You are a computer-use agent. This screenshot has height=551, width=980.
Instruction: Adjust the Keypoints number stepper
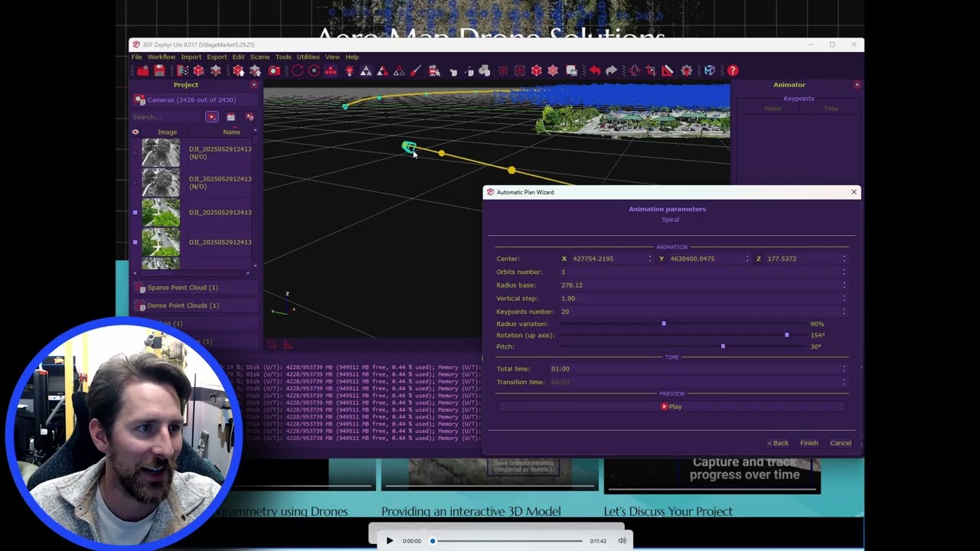(844, 311)
